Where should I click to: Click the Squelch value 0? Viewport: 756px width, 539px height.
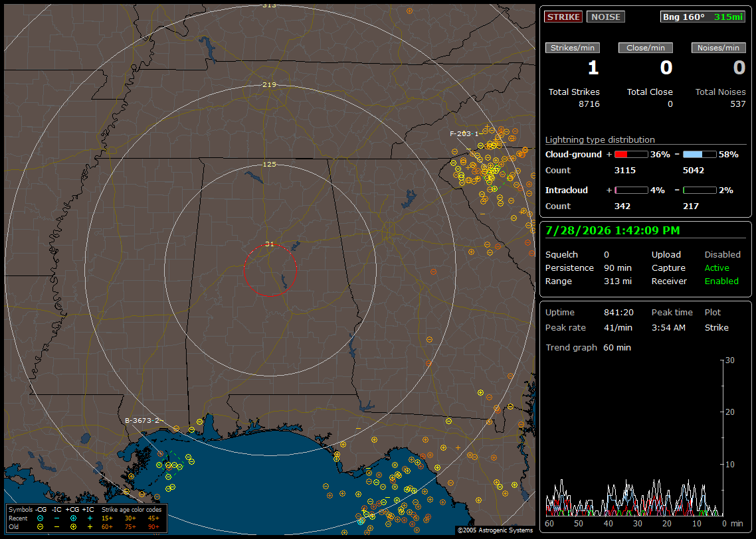(x=607, y=255)
